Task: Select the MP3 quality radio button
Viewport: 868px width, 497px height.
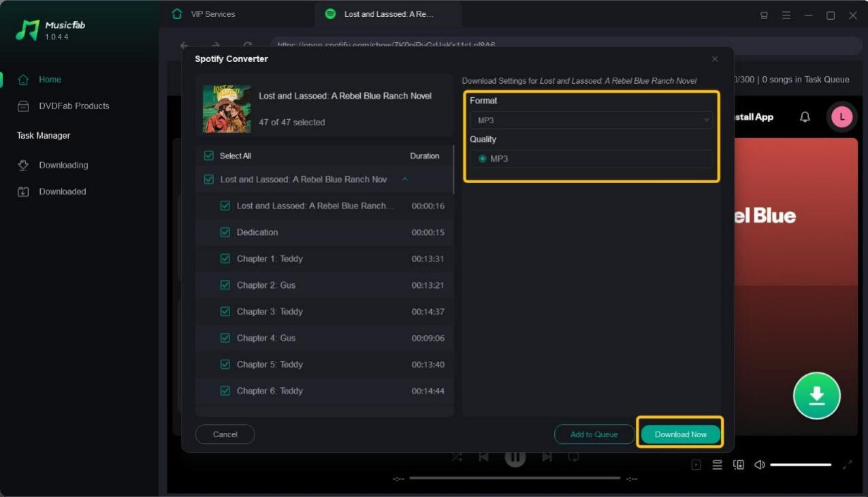Action: [483, 159]
